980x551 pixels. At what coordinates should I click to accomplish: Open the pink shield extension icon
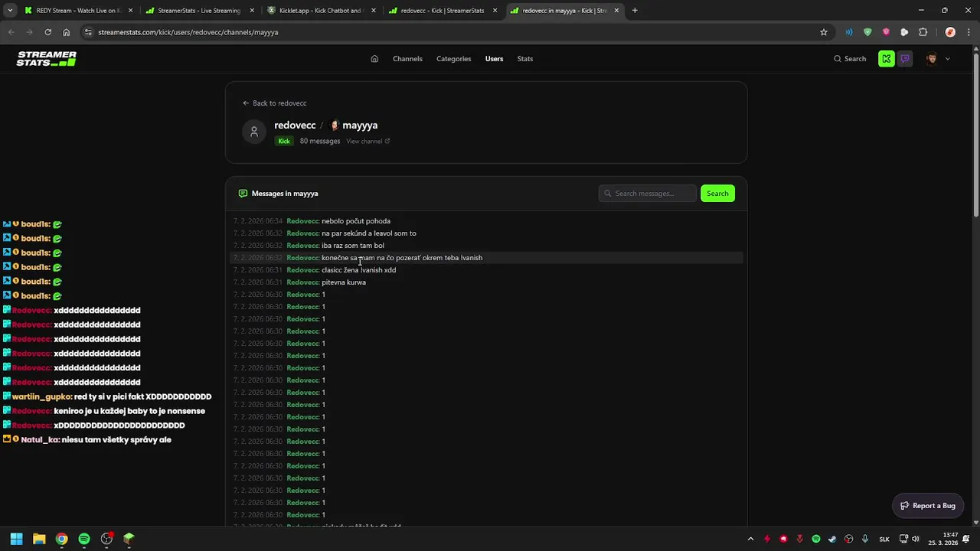(x=886, y=32)
